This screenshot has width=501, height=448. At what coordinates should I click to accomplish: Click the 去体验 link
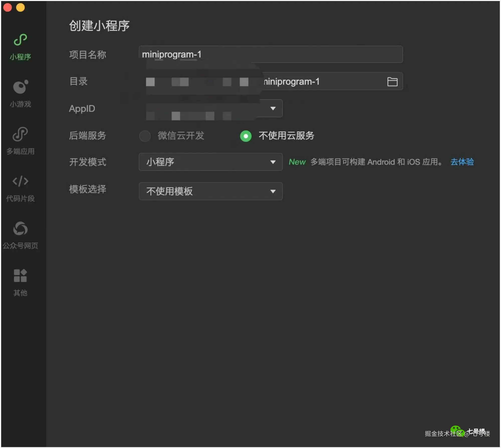coord(462,162)
